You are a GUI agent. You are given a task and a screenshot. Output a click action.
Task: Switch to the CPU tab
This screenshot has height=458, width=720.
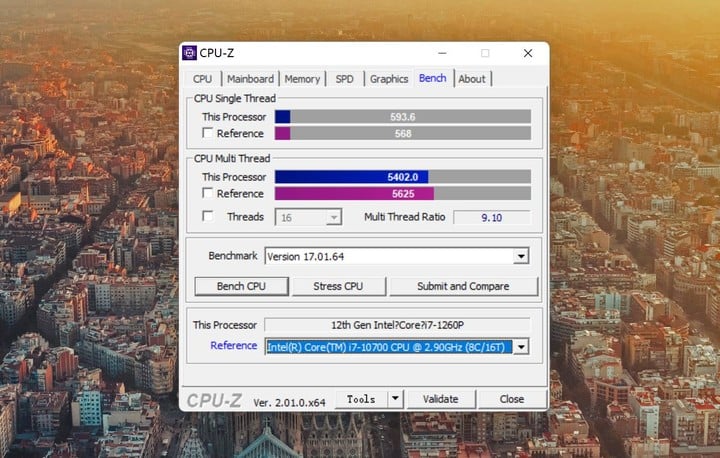[203, 79]
